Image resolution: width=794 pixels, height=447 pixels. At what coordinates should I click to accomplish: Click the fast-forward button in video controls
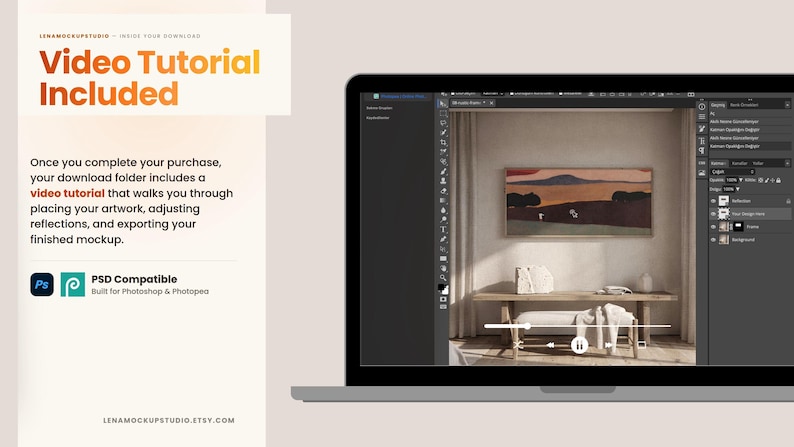[608, 345]
